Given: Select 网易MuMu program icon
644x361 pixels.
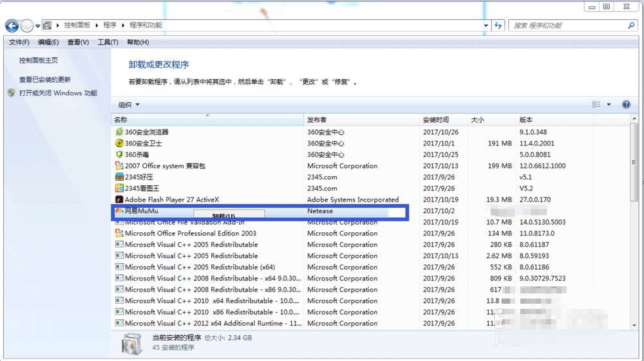Looking at the screenshot, I should tap(119, 211).
